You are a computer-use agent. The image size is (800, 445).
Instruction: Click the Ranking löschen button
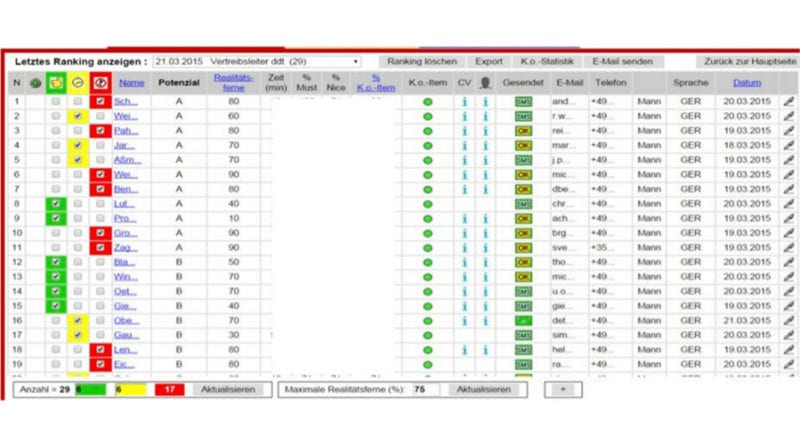pyautogui.click(x=422, y=62)
